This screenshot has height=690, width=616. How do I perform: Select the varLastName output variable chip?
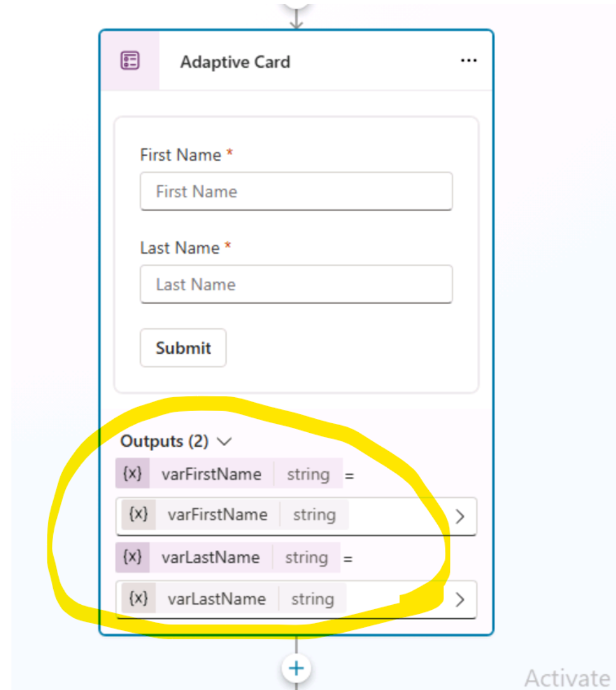[x=210, y=557]
